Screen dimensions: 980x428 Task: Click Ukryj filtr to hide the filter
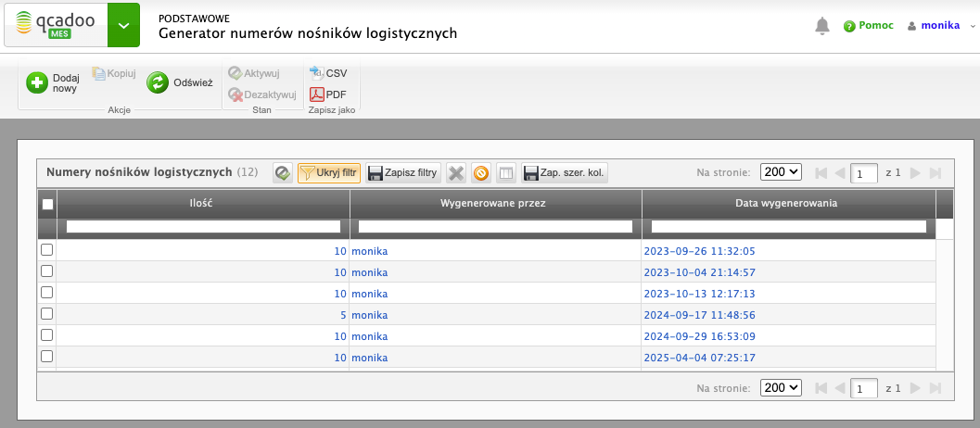[329, 173]
